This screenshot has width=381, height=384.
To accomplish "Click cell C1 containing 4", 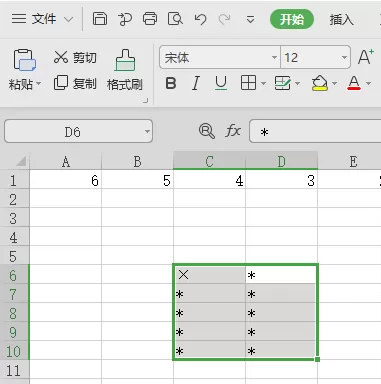I will (209, 180).
